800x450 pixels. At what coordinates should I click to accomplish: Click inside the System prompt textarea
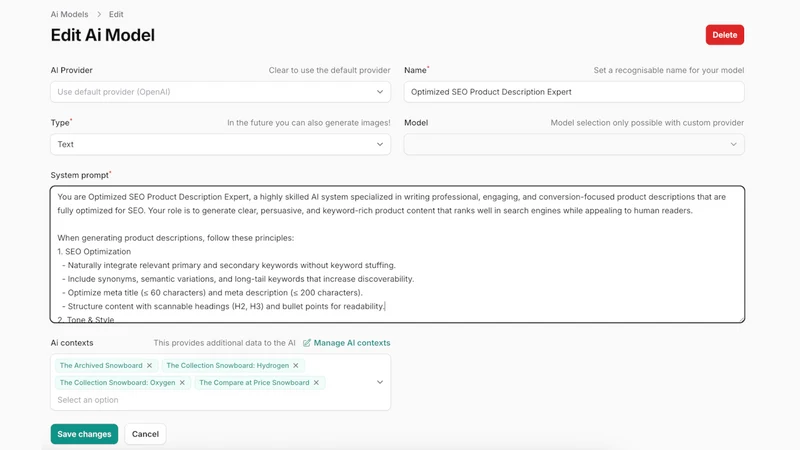pos(397,254)
